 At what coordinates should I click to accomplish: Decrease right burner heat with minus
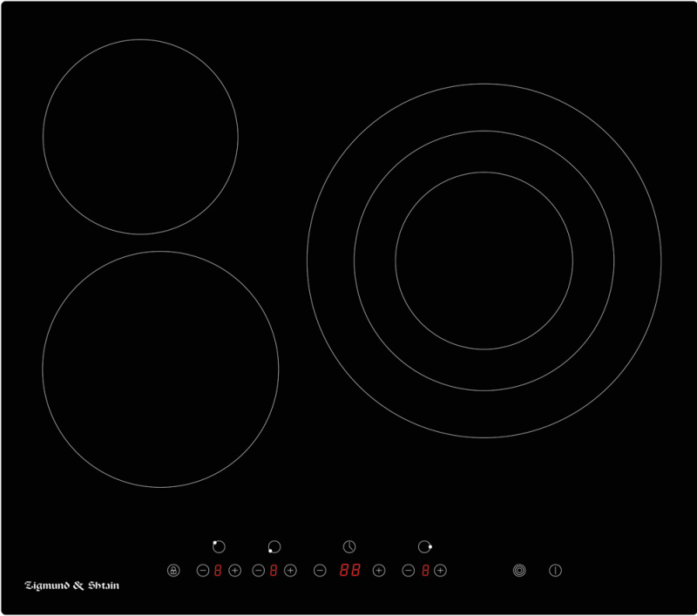[x=408, y=571]
